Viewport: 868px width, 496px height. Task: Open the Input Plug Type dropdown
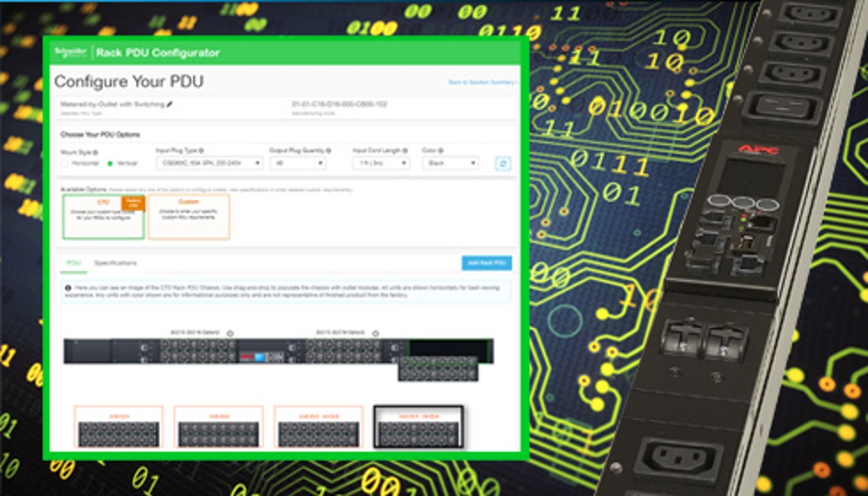(x=209, y=163)
